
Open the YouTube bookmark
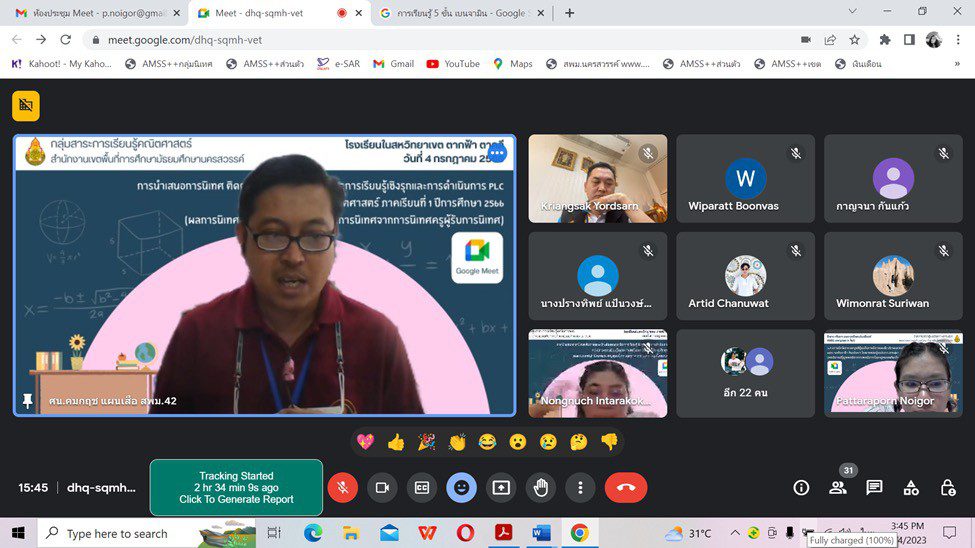tap(453, 63)
